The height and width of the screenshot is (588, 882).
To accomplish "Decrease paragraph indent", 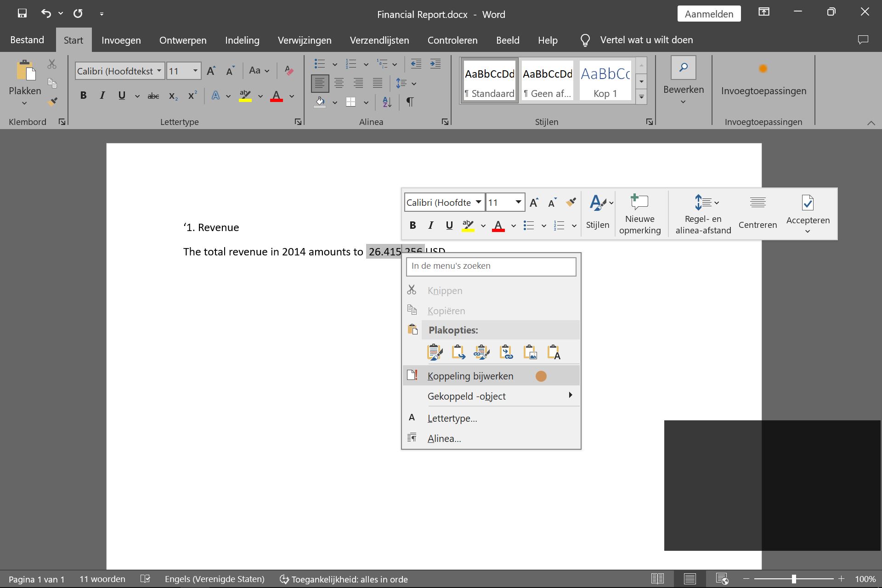I will tap(416, 64).
